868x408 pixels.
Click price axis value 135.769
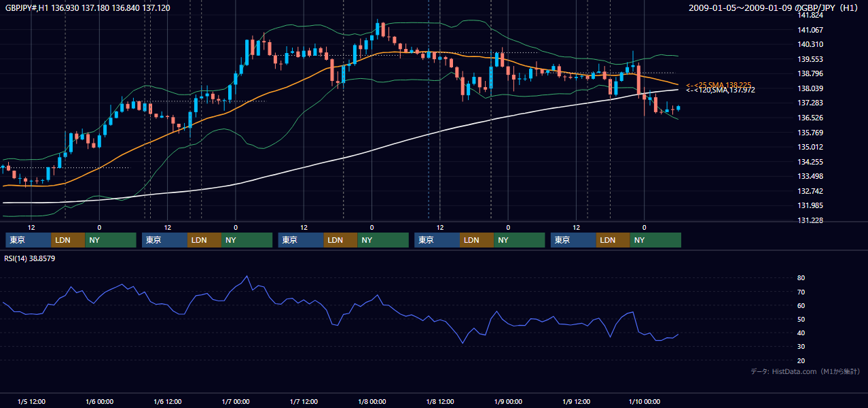[810, 133]
